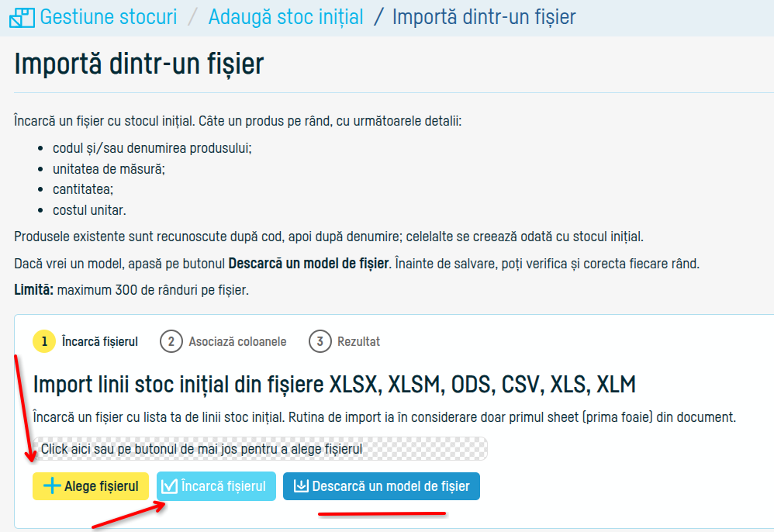Click the file drop area field
This screenshot has width=774, height=532.
coord(260,449)
